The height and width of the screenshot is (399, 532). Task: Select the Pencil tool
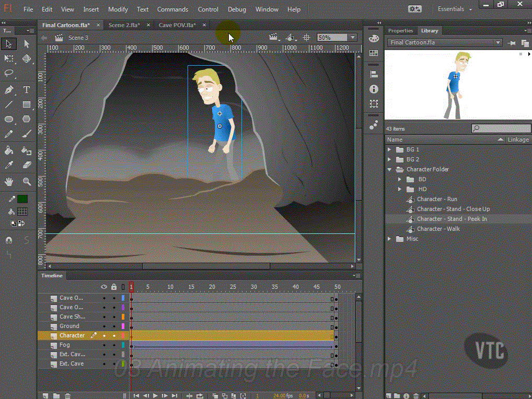tap(9, 134)
